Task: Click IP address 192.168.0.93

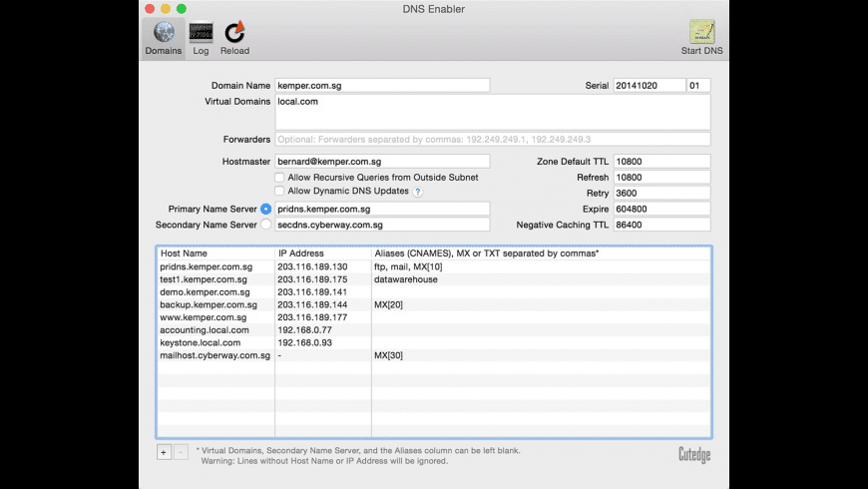Action: tap(304, 342)
